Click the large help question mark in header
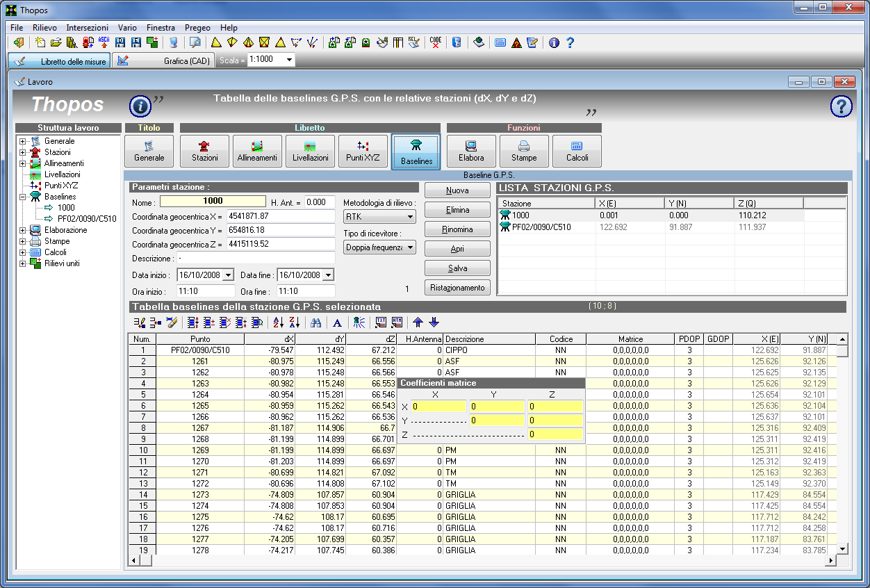Viewport: 870px width, 588px height. click(x=842, y=106)
